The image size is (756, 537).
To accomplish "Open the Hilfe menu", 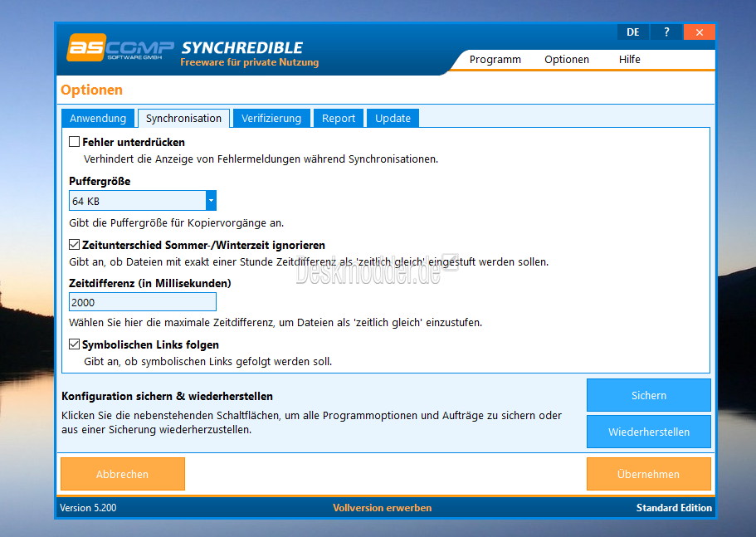I will point(629,59).
